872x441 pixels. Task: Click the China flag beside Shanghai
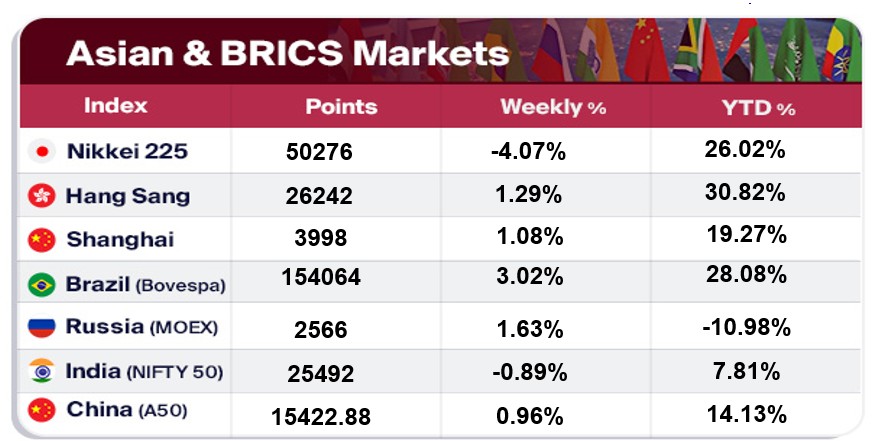(x=43, y=240)
